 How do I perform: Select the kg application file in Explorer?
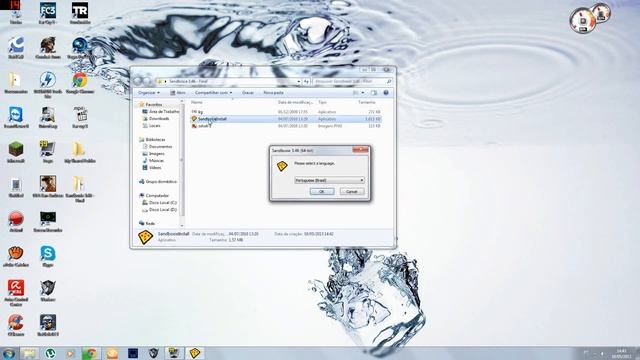click(286, 111)
